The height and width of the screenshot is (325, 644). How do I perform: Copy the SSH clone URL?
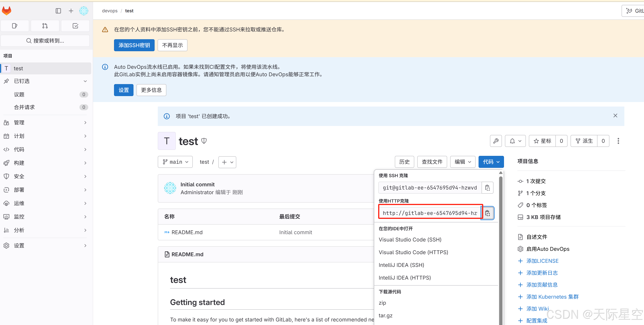(488, 187)
